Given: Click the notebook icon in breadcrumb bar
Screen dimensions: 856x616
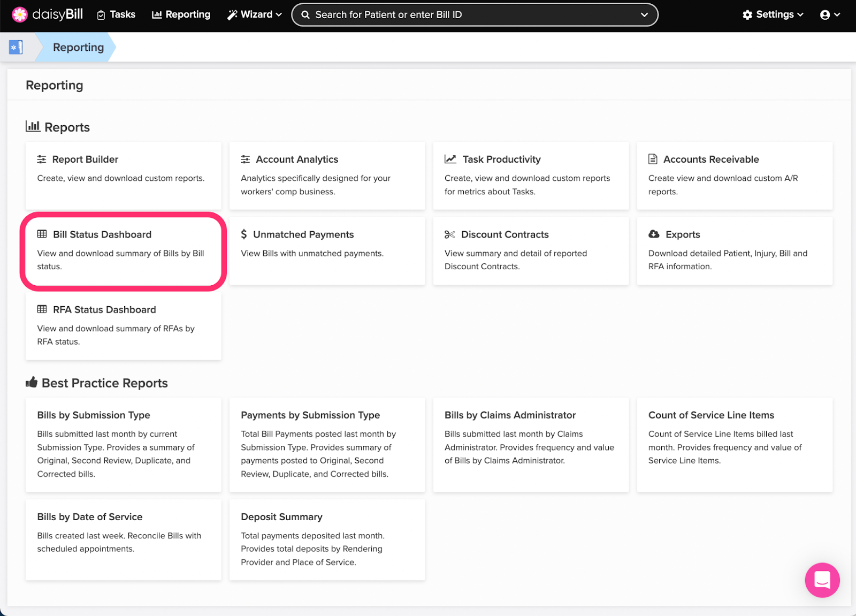Looking at the screenshot, I should (x=16, y=47).
